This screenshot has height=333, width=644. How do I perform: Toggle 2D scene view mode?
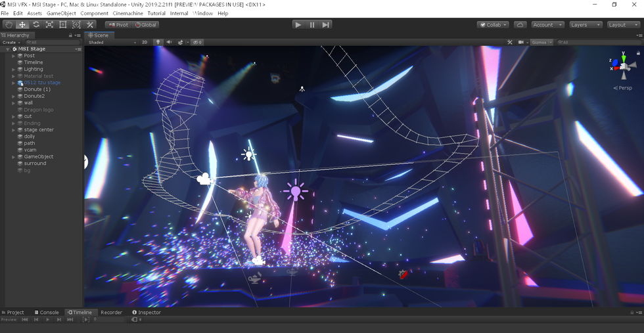click(145, 42)
